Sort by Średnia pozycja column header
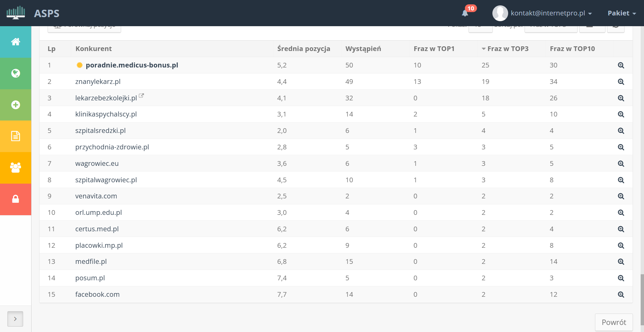The height and width of the screenshot is (332, 644). click(304, 49)
